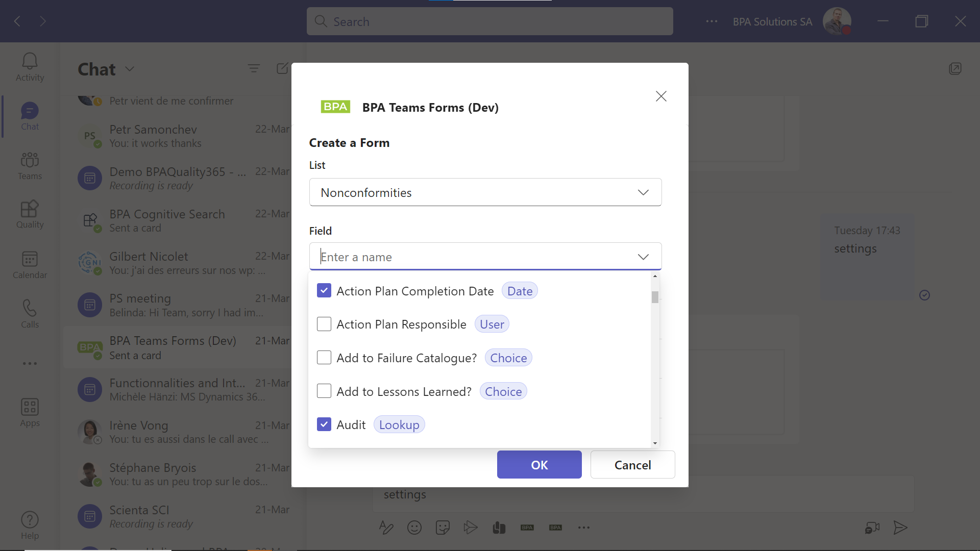
Task: Check the Action Plan Responsible field
Action: [324, 324]
